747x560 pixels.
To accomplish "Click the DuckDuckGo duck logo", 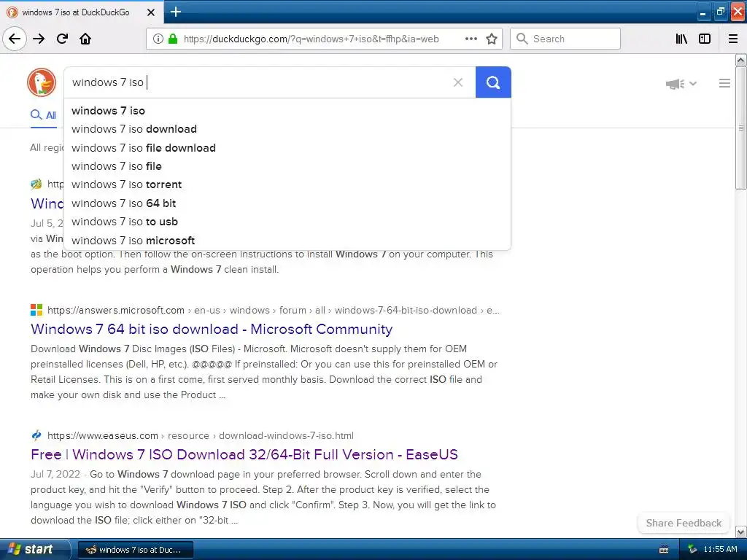I will [42, 82].
